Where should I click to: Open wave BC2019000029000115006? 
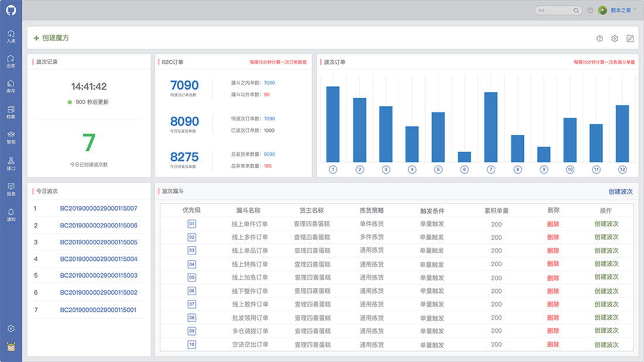(98, 225)
